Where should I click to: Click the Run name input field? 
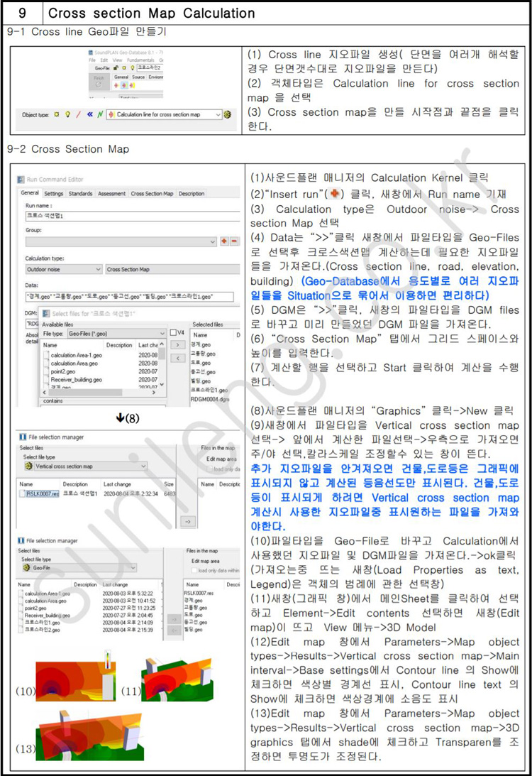[133, 217]
